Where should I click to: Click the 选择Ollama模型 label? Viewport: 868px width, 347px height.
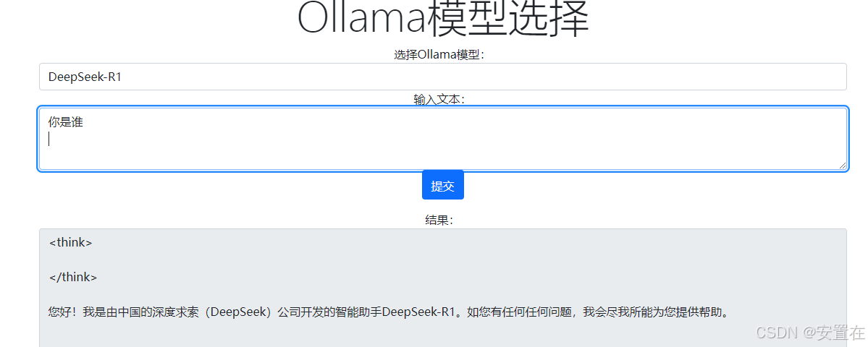pos(439,55)
